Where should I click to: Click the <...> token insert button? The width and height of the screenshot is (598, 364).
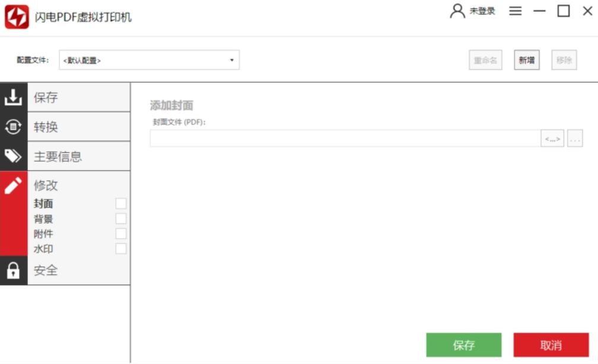[x=552, y=138]
